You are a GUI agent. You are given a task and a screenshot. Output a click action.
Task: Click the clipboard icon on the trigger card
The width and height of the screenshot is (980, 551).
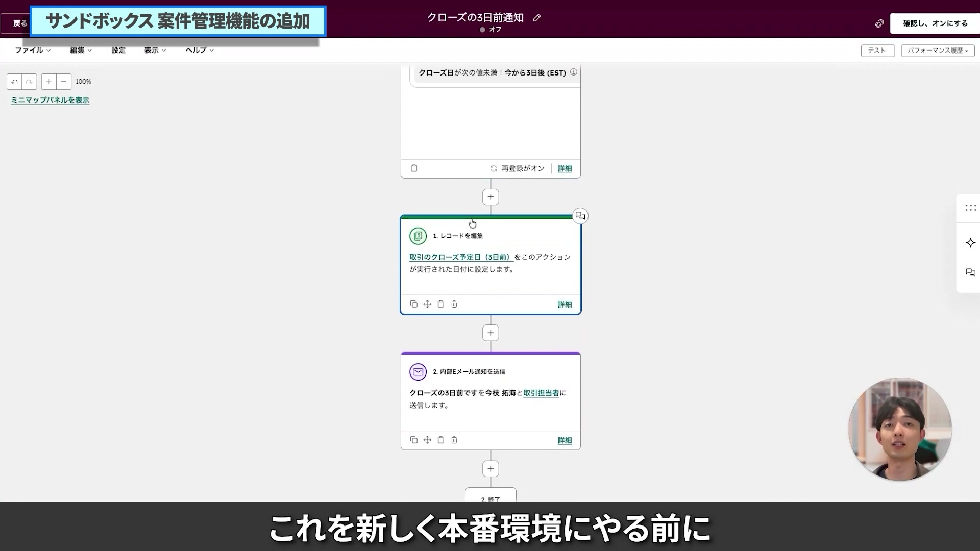tap(414, 168)
